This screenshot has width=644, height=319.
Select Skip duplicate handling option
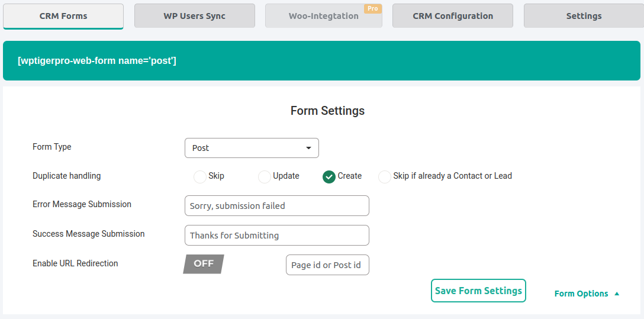tap(200, 177)
